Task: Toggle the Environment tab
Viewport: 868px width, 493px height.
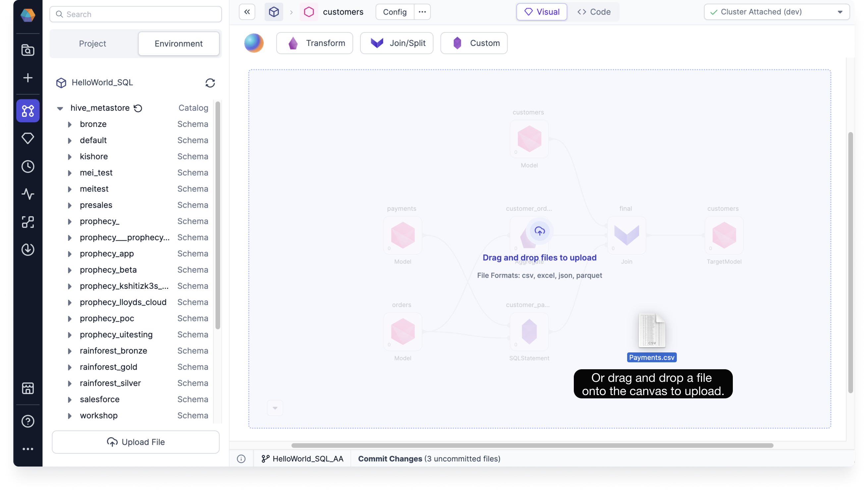Action: tap(179, 43)
